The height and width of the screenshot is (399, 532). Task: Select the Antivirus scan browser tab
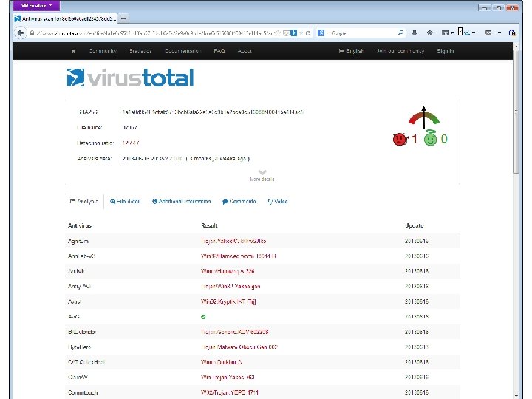click(66, 18)
